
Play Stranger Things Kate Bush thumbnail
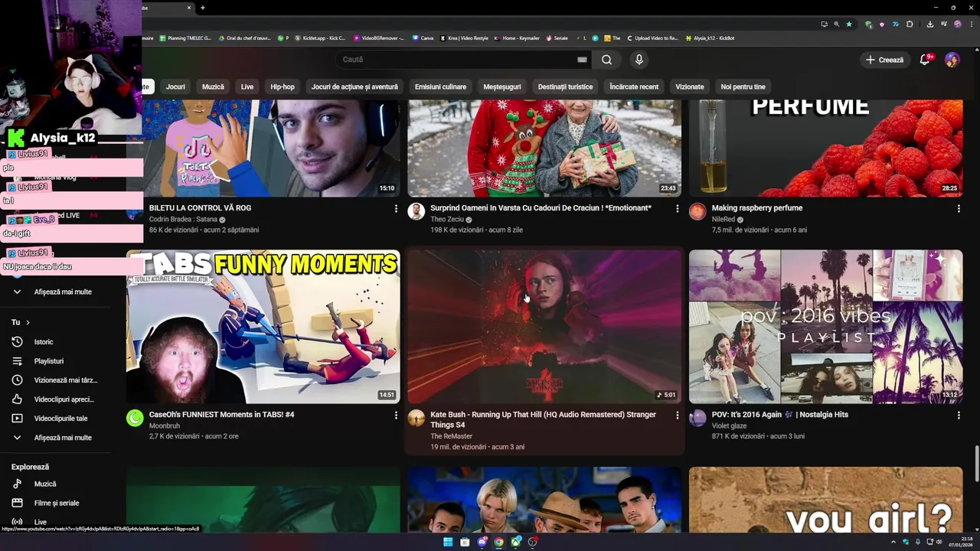(544, 327)
